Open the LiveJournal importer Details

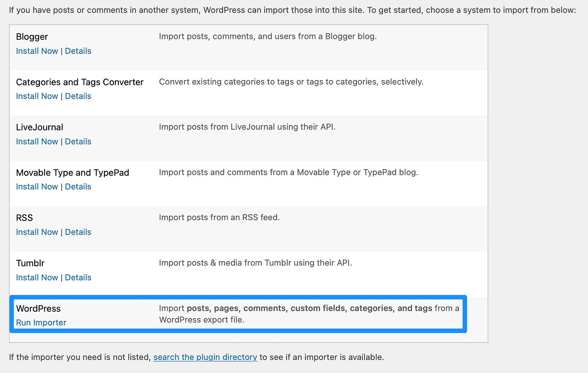point(78,142)
